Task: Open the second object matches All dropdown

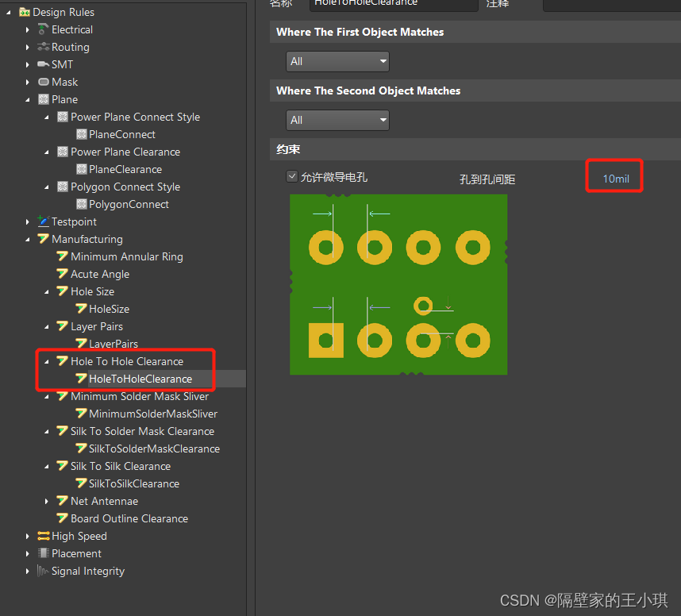Action: [x=337, y=120]
